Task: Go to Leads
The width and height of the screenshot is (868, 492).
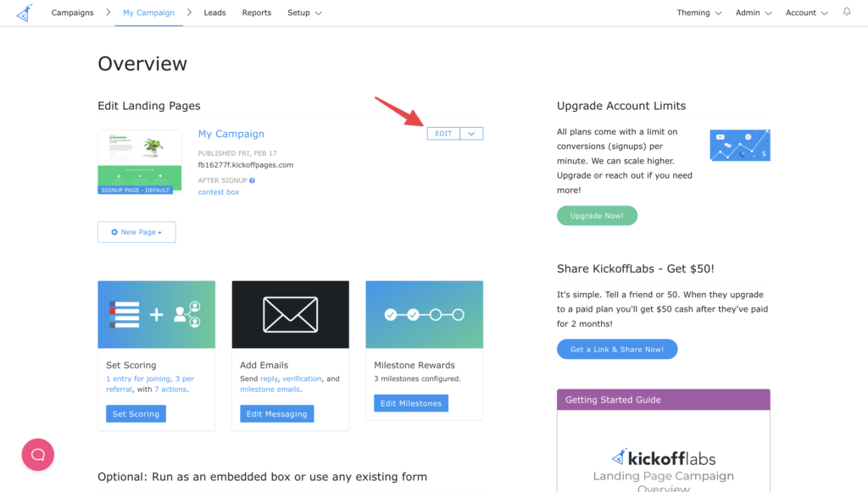Action: [x=214, y=13]
